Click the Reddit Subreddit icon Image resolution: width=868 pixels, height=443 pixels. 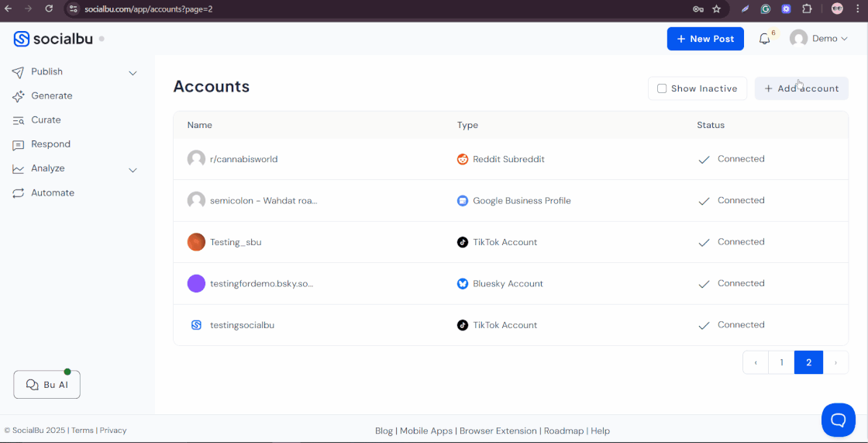(463, 159)
